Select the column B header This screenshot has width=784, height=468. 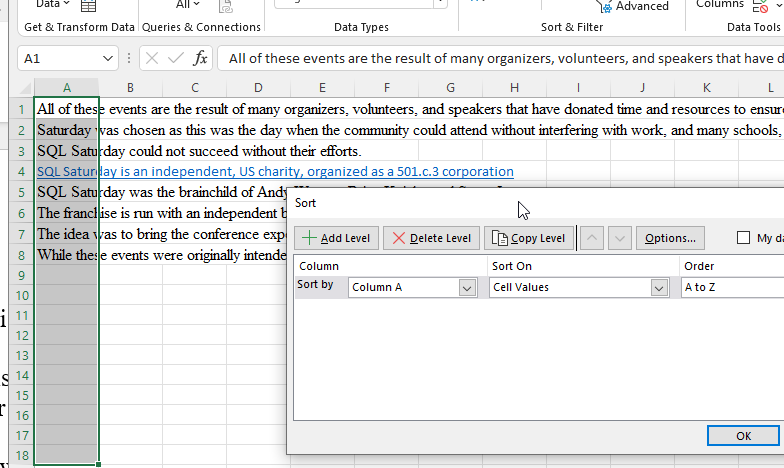(x=130, y=88)
